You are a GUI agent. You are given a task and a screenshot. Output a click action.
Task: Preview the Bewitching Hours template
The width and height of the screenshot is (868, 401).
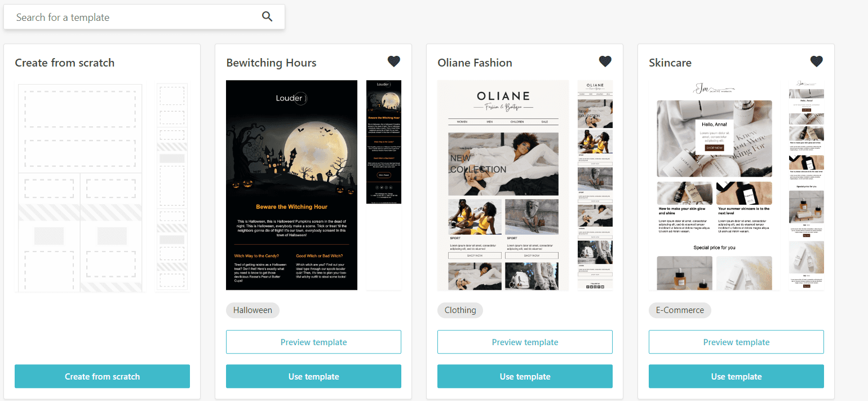[313, 342]
